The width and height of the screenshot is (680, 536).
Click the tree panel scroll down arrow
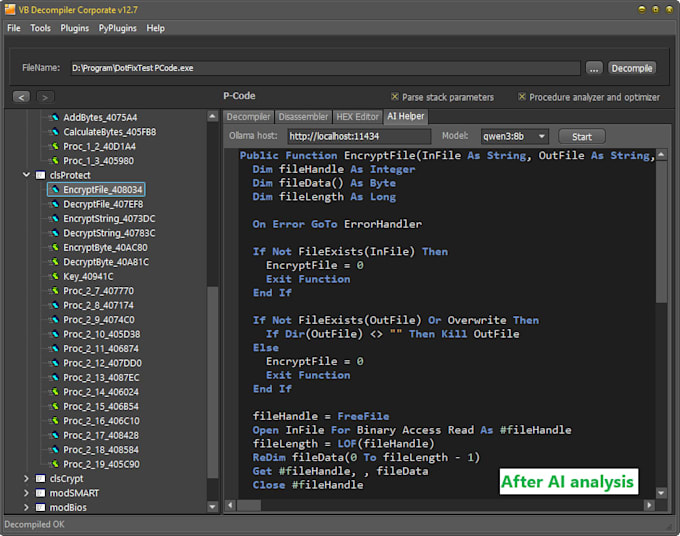pyautogui.click(x=212, y=507)
